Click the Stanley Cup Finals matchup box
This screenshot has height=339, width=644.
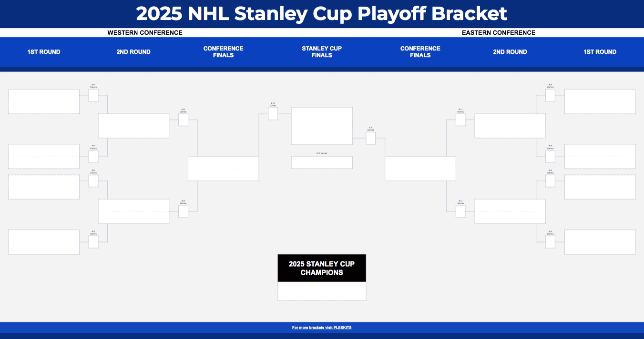(322, 126)
